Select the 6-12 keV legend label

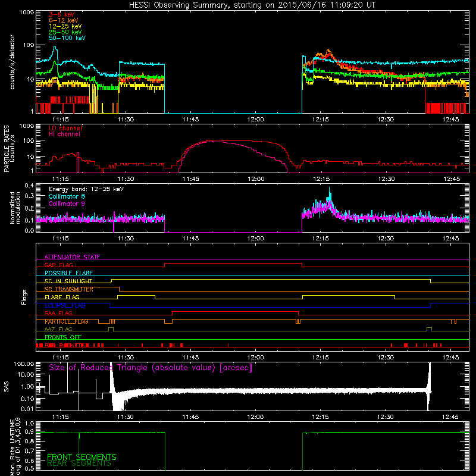(64, 20)
